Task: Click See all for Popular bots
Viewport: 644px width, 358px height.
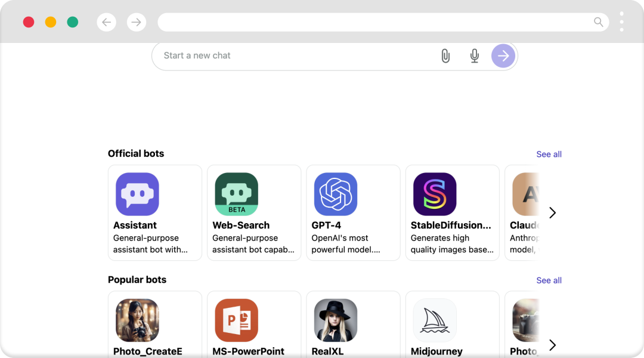Action: (549, 280)
